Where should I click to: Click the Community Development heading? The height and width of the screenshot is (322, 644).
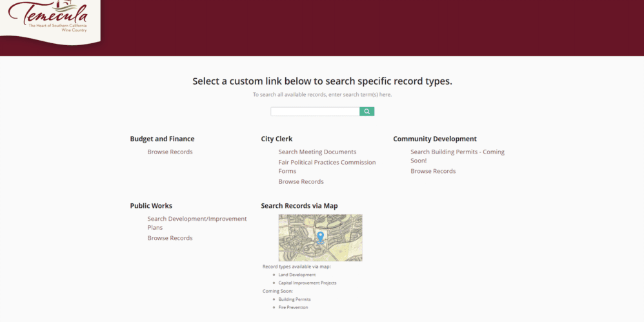(434, 139)
